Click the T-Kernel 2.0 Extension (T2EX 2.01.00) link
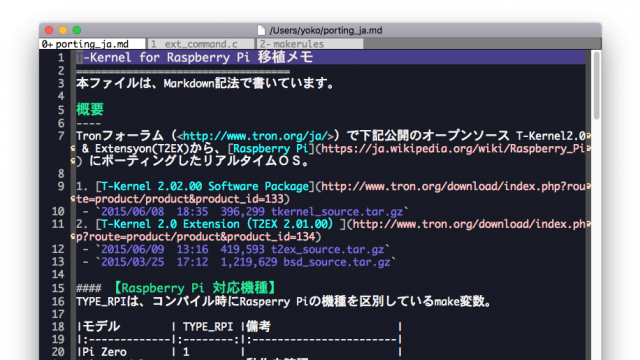 pyautogui.click(x=217, y=224)
